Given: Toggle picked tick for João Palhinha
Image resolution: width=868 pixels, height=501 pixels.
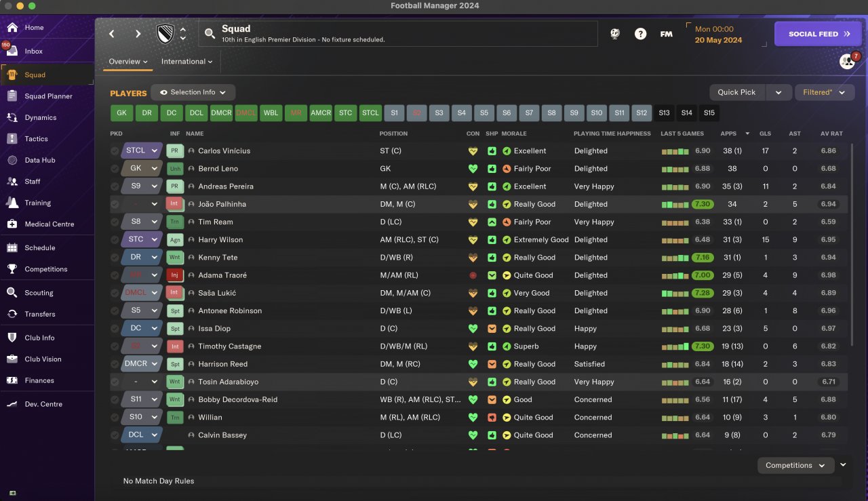Looking at the screenshot, I should [x=115, y=204].
